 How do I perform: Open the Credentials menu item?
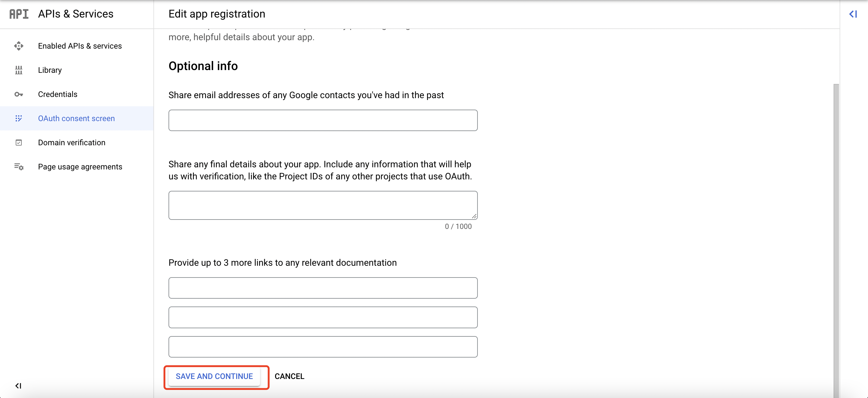(58, 94)
